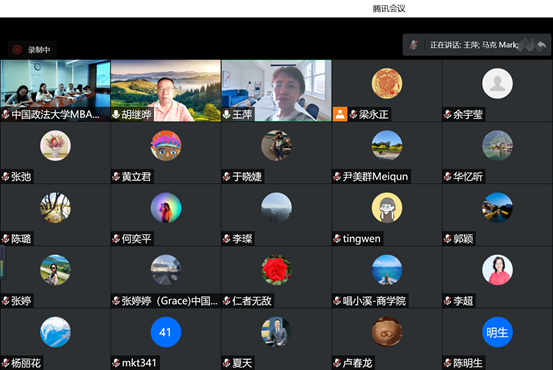Screen dimensions: 553x370
Task: Click the return arrow in speaking bar
Action: pyautogui.click(x=541, y=45)
